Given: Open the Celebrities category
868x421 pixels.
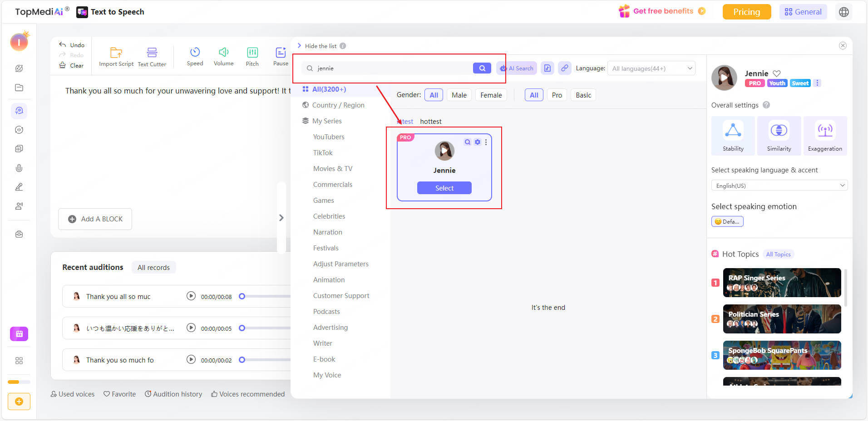Looking at the screenshot, I should click(x=329, y=216).
